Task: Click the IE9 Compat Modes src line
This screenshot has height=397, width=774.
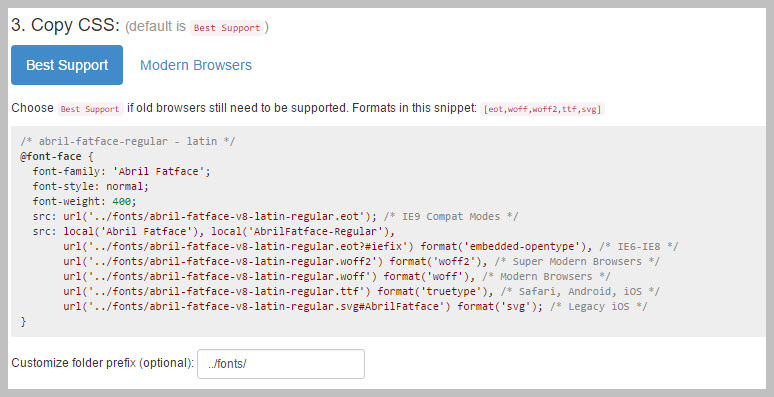Action: [x=275, y=216]
